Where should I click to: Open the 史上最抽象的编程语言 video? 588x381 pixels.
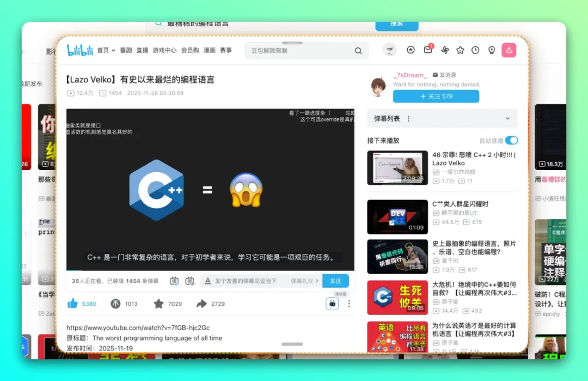tap(474, 248)
